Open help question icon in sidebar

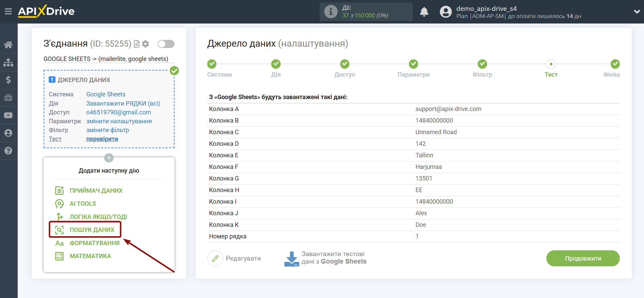pos(9,151)
